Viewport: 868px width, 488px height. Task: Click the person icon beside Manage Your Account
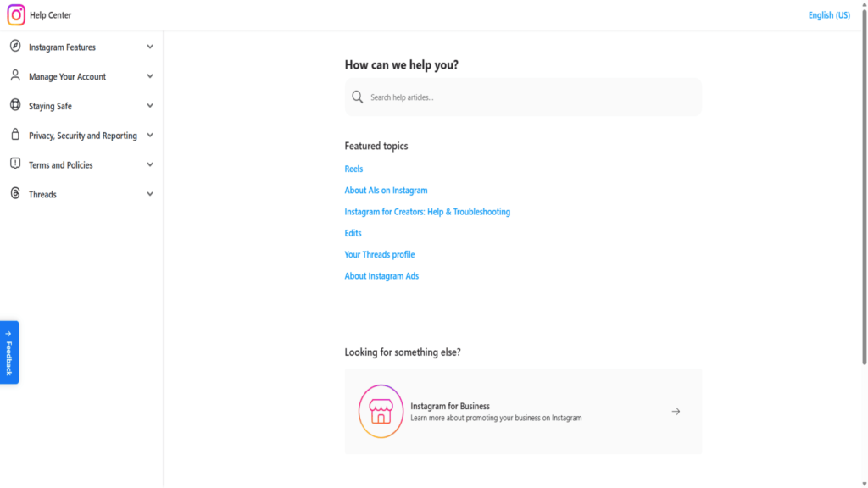[14, 75]
